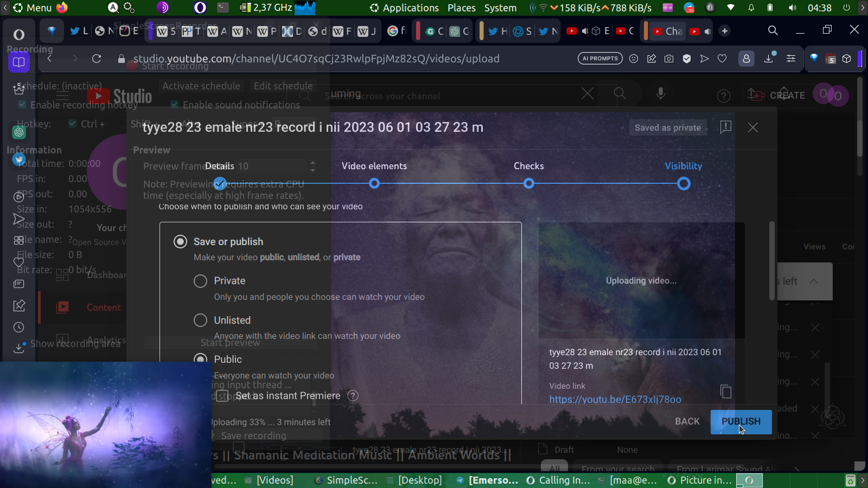Adjust the Preview frame rate stepper arrows

point(312,166)
